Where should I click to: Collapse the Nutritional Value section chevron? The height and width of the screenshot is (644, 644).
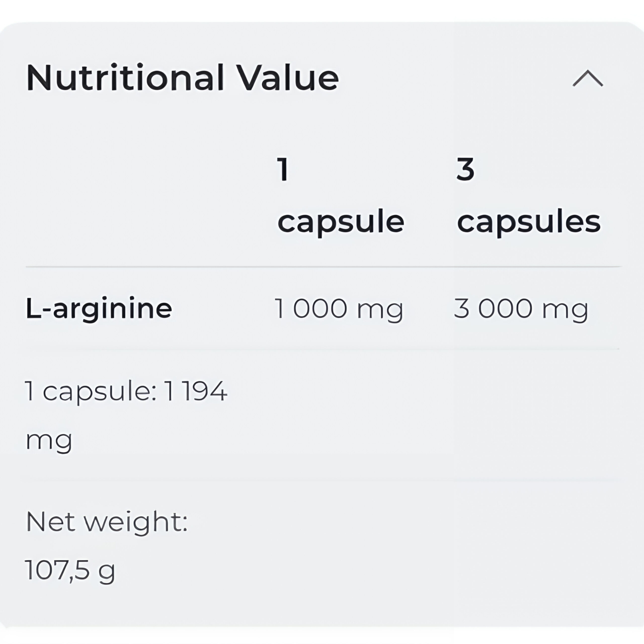[588, 79]
